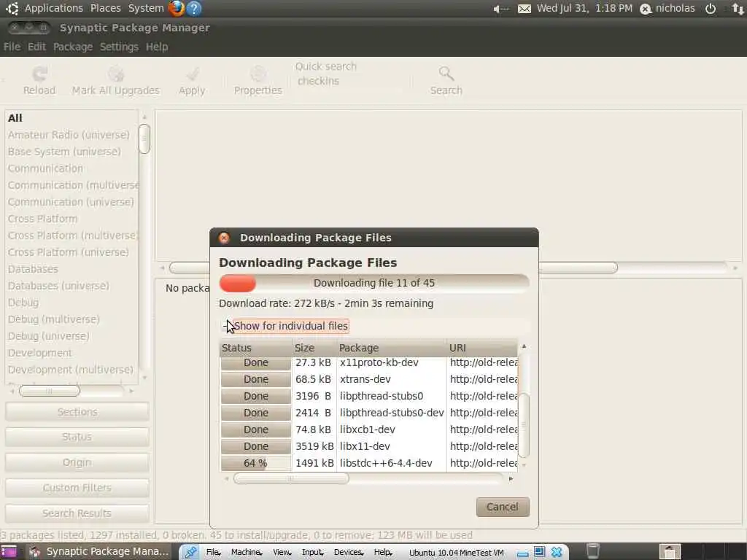Click the Properties toolbar icon
This screenshot has width=747, height=560.
click(x=258, y=74)
